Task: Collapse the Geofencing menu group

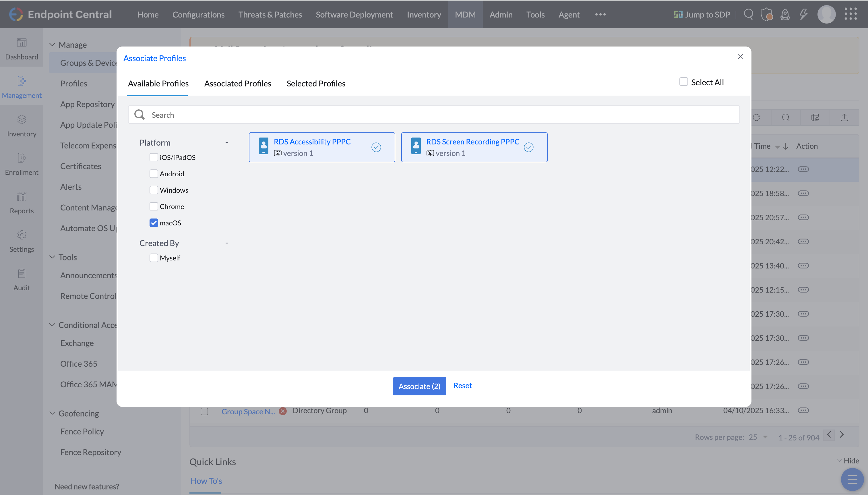Action: tap(52, 413)
